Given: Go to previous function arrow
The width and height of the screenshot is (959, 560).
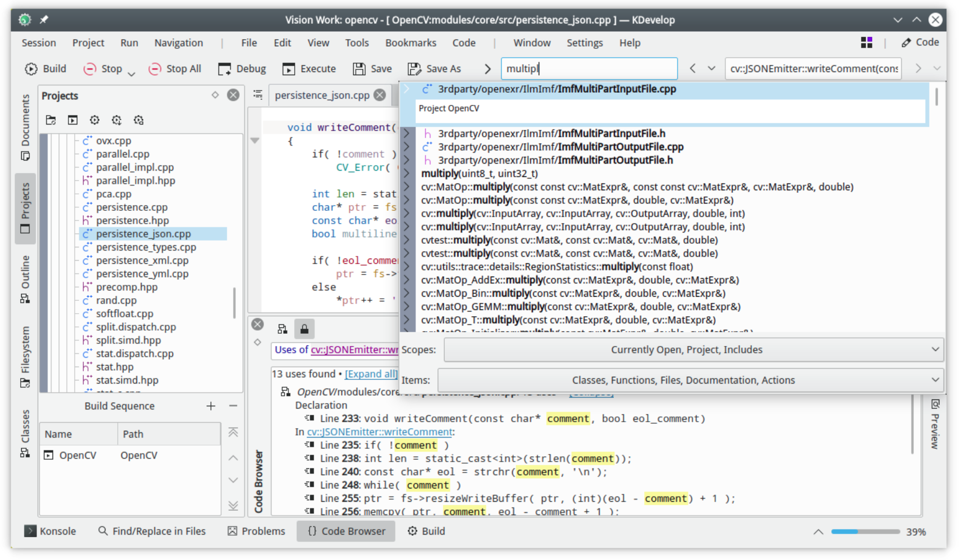Looking at the screenshot, I should point(692,69).
